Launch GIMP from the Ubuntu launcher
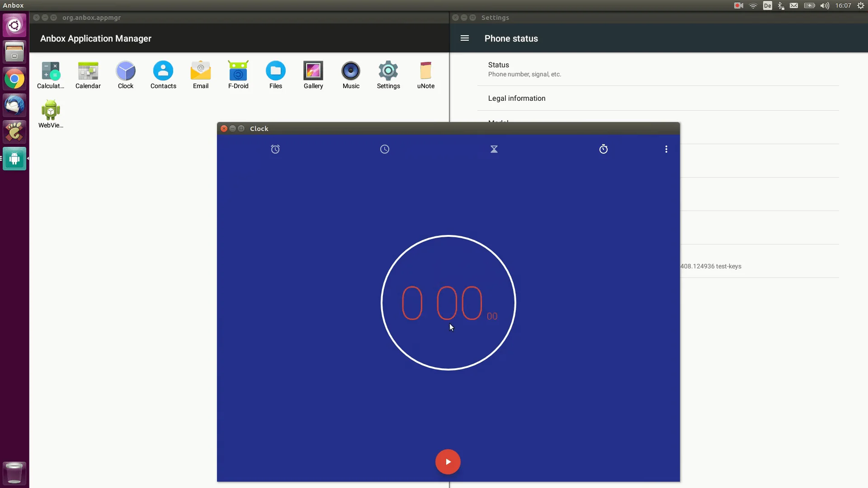 coord(14,131)
